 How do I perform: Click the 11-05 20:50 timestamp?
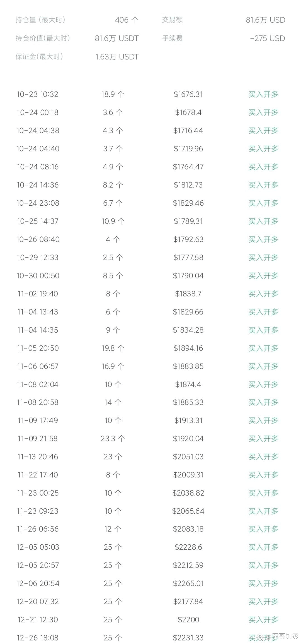click(38, 348)
